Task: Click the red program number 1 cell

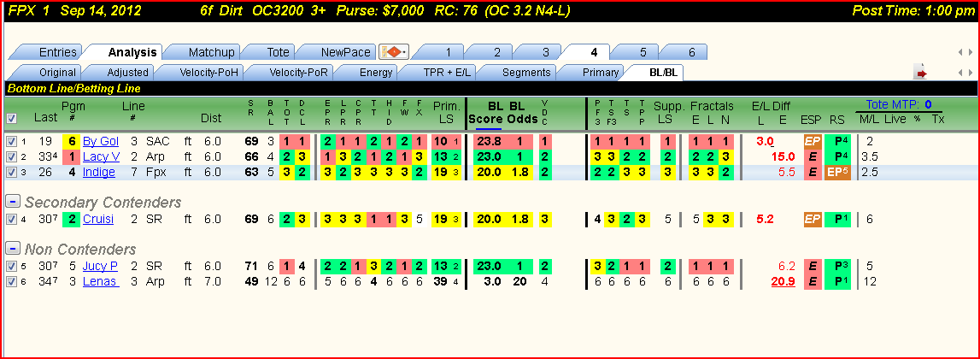Action: pos(73,157)
